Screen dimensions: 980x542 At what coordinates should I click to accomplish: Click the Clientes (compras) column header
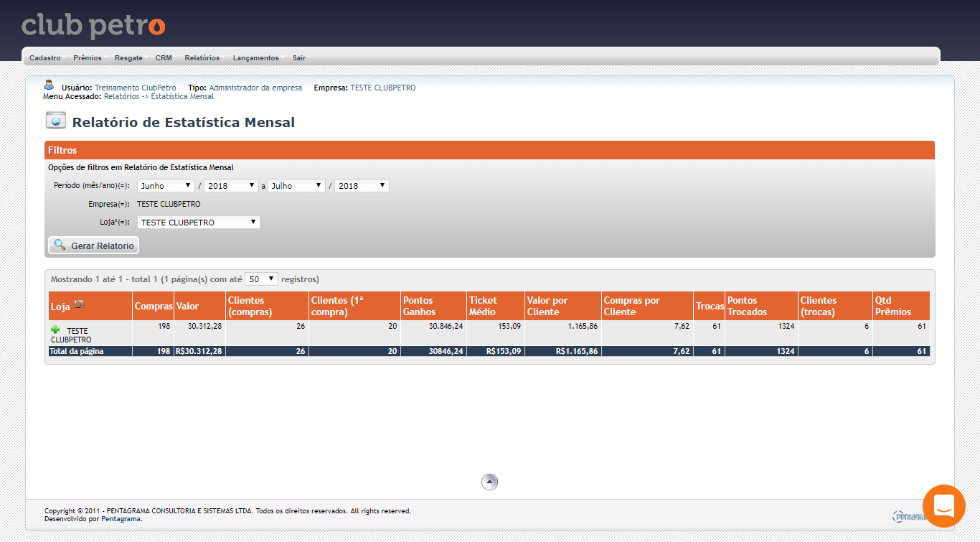coord(267,306)
